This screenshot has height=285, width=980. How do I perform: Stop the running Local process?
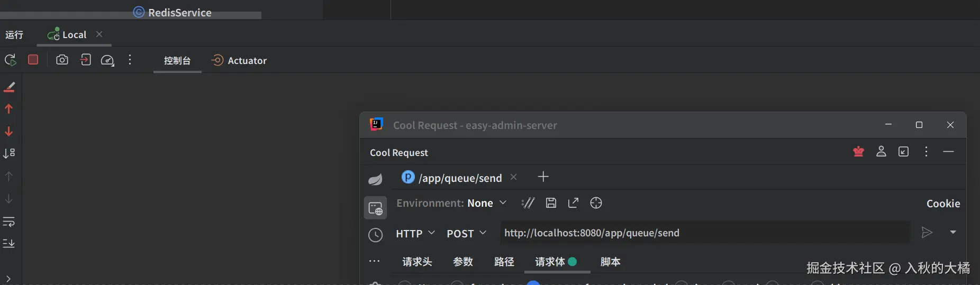[x=33, y=60]
